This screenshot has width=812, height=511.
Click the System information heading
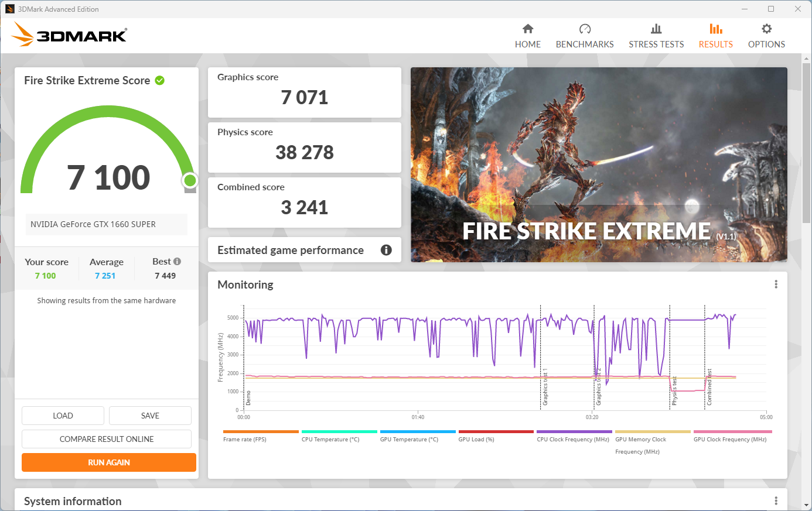click(x=73, y=502)
